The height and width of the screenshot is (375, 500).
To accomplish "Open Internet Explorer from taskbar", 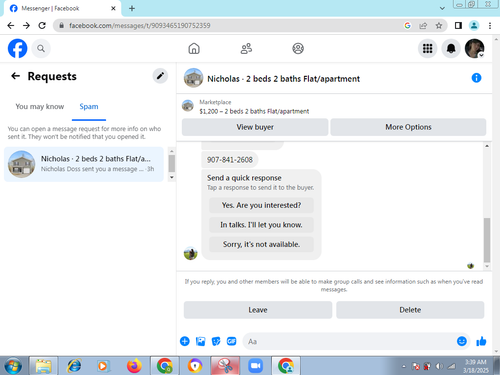I will coord(74,366).
